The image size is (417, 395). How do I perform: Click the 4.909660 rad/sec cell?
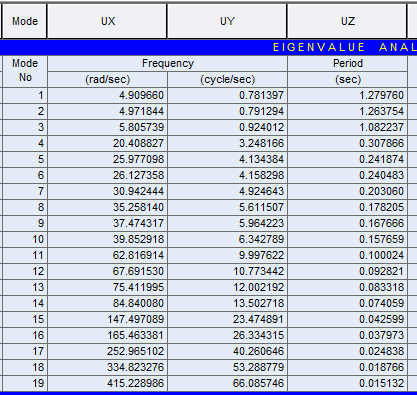point(107,95)
